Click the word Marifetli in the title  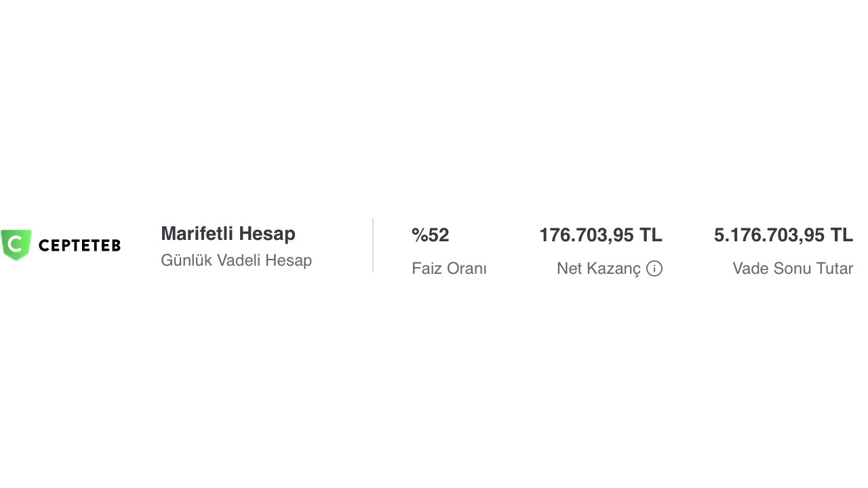pyautogui.click(x=197, y=234)
